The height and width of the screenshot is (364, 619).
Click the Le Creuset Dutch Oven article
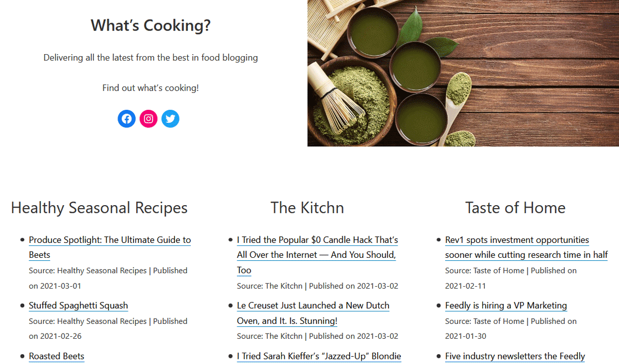[313, 305]
